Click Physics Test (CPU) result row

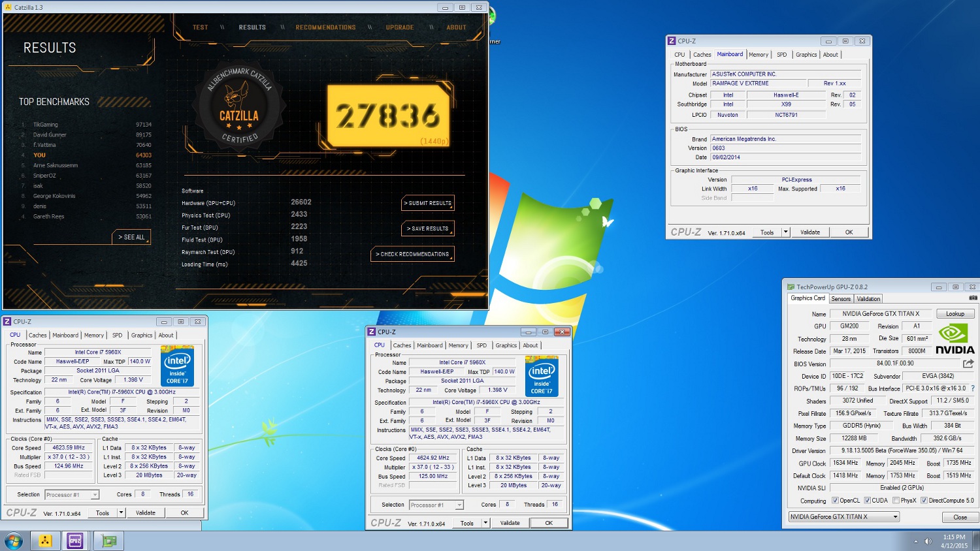click(x=245, y=215)
